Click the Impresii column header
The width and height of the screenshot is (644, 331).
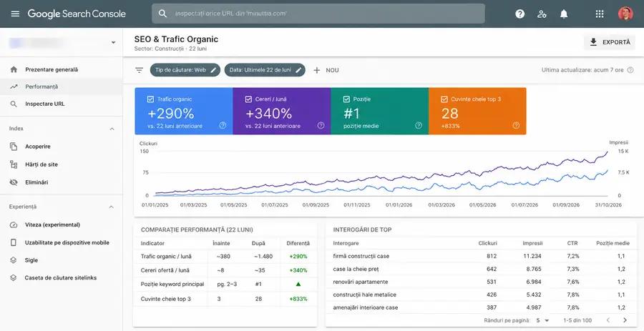pyautogui.click(x=532, y=243)
